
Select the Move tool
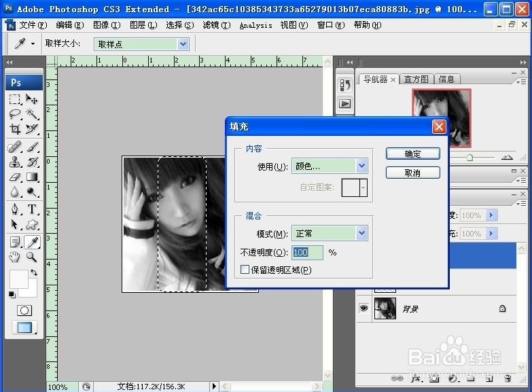pos(32,99)
